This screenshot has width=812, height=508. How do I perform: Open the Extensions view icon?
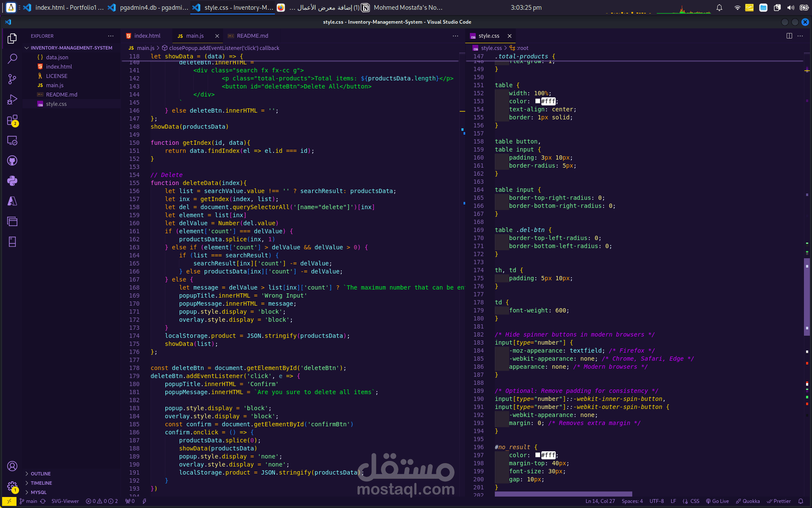click(x=12, y=121)
